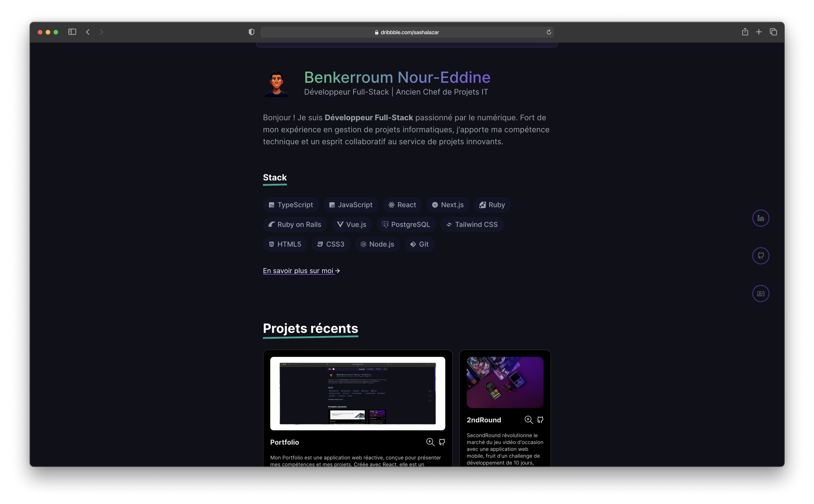Click the address bar showing dribbble.com/sashalazar
Viewport: 814px width, 504px height.
[x=407, y=32]
